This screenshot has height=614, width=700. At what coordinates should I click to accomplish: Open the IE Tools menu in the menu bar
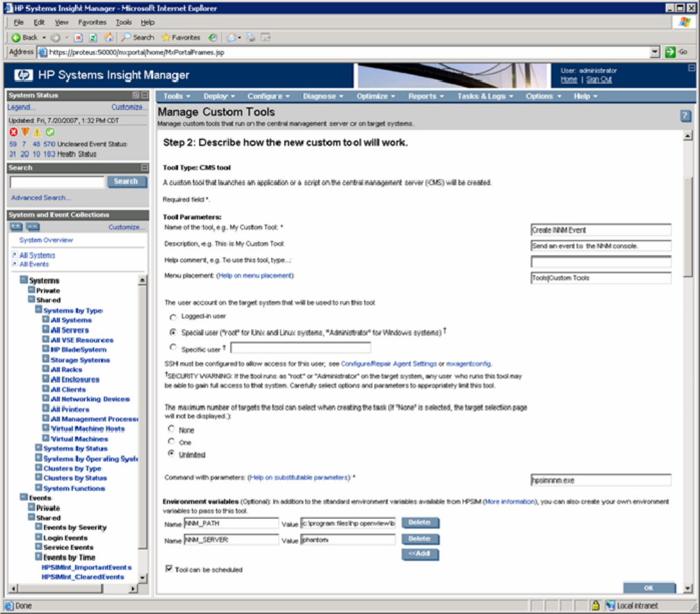click(x=124, y=22)
